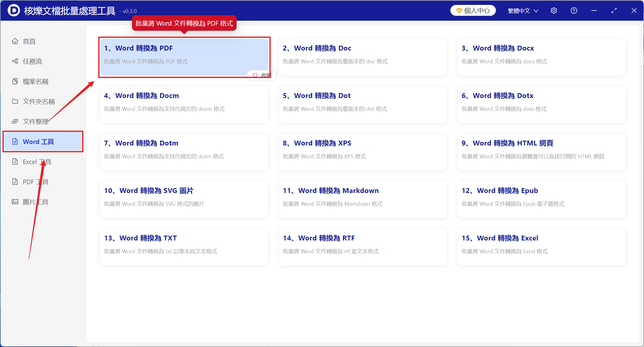Click the Excel 工具 spreadsheet icon
644x347 pixels.
(x=15, y=162)
